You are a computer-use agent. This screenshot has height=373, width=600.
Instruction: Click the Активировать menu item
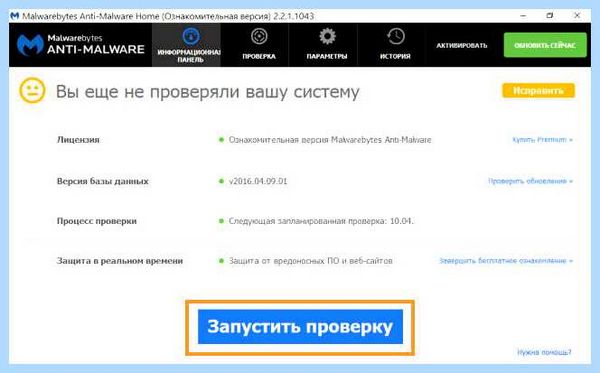coord(462,46)
